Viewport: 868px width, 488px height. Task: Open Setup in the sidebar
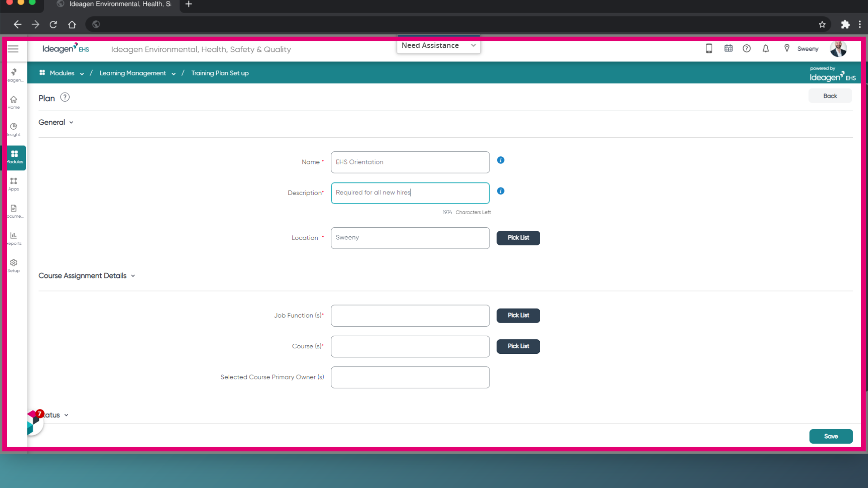click(x=14, y=266)
